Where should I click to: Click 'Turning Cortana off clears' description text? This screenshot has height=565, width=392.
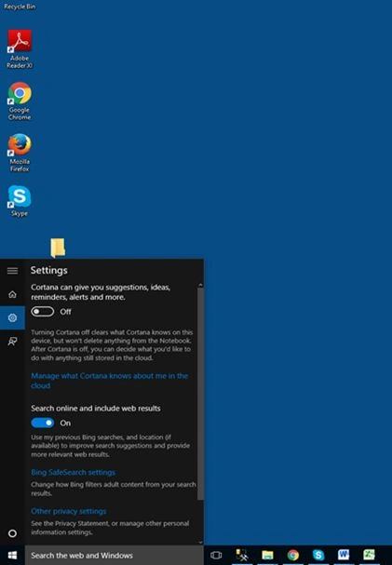click(x=112, y=344)
